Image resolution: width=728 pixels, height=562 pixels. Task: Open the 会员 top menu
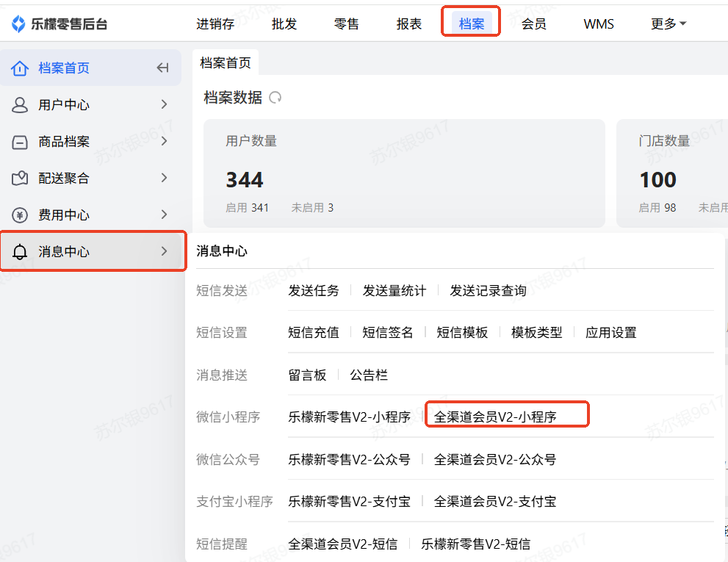coord(533,24)
